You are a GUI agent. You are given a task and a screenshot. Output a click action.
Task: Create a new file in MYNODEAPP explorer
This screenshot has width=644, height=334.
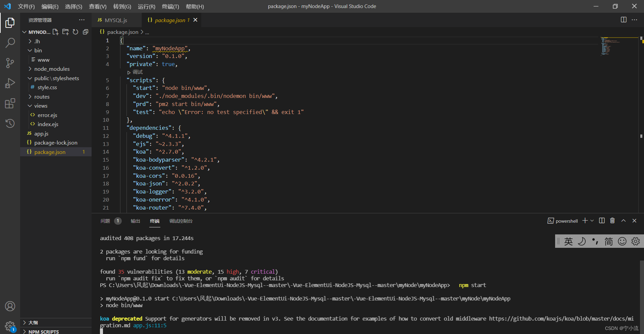55,32
